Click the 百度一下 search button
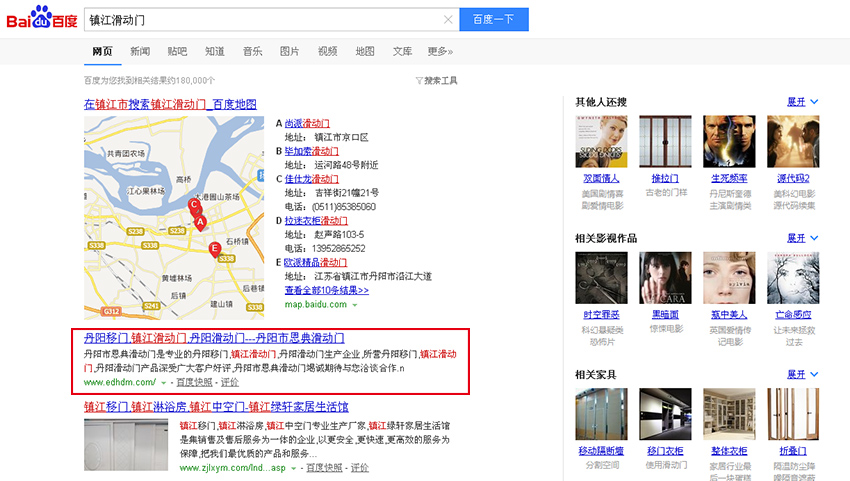The image size is (850, 481). pyautogui.click(x=494, y=20)
